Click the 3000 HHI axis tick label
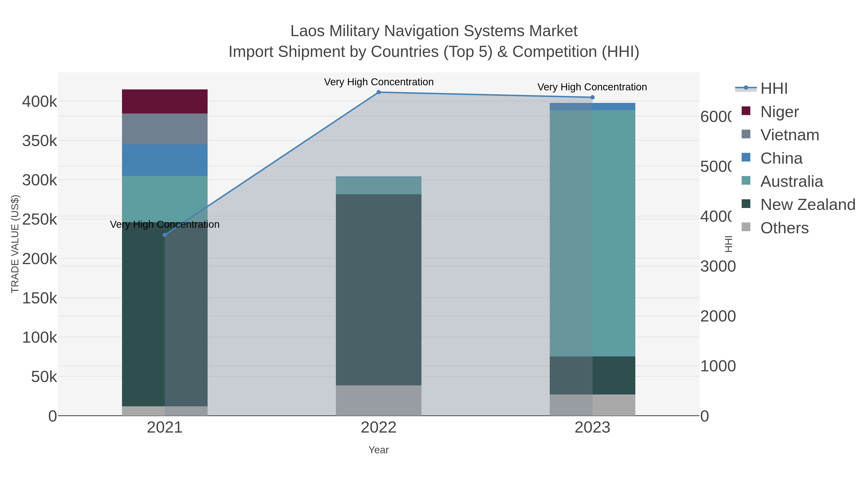The image size is (868, 488). coord(718,266)
